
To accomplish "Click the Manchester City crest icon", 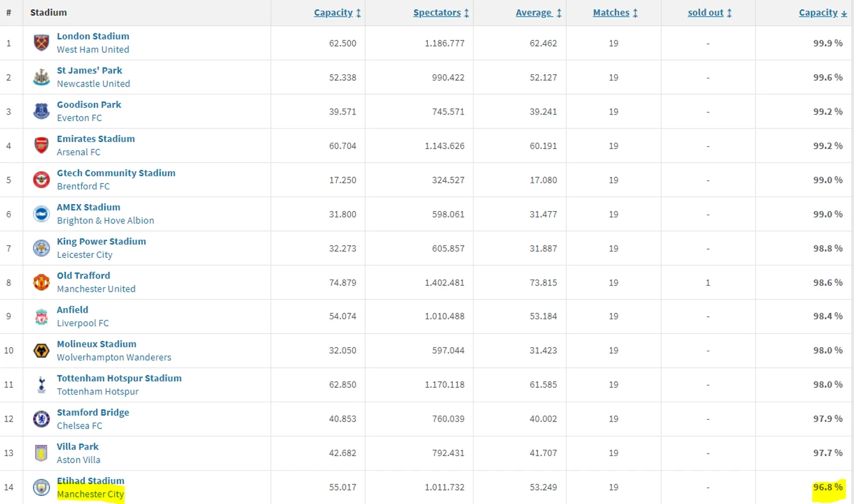I will [41, 488].
